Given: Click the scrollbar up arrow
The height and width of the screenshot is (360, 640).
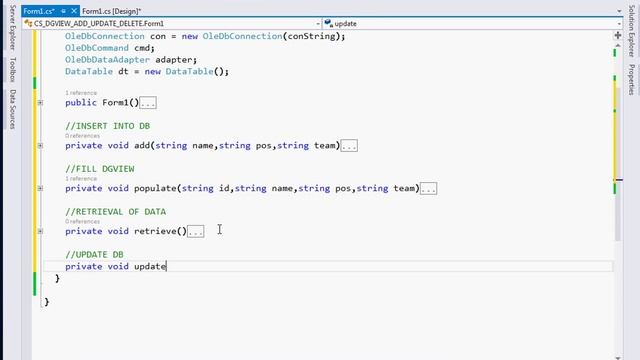Looking at the screenshot, I should 618,45.
